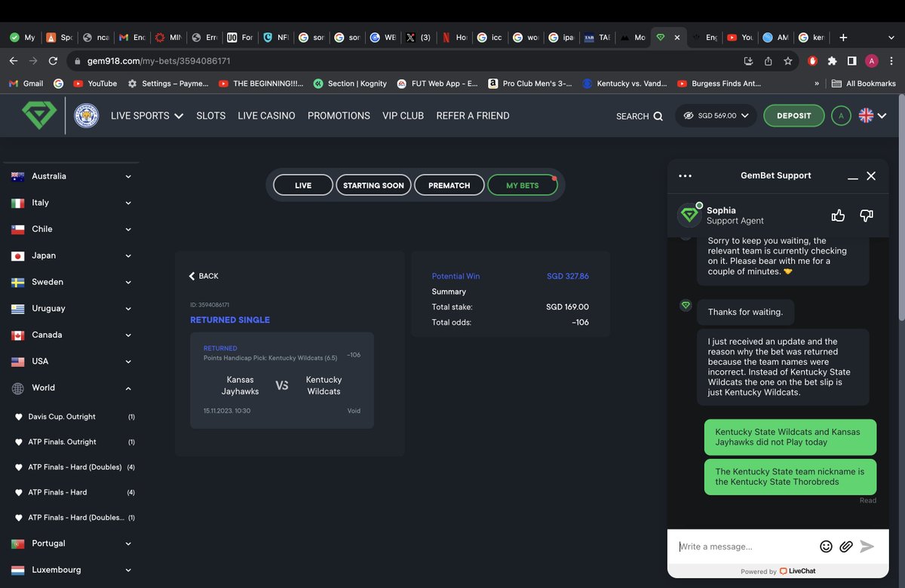
Task: Open a new browser tab
Action: tap(843, 37)
